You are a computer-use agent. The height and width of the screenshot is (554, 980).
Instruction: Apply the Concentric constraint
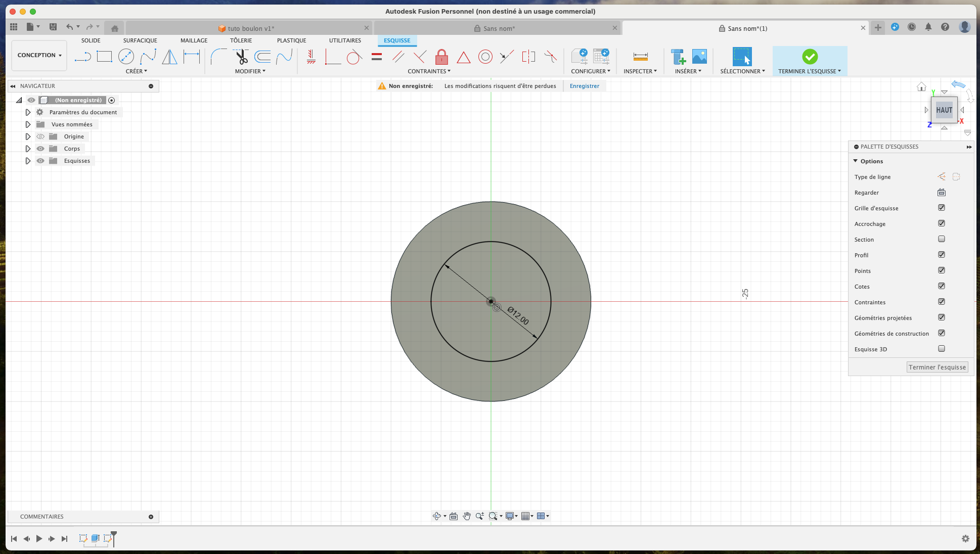pyautogui.click(x=485, y=57)
